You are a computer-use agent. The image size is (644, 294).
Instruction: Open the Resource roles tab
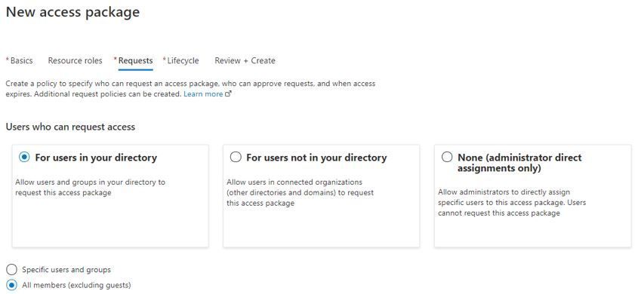pyautogui.click(x=75, y=61)
